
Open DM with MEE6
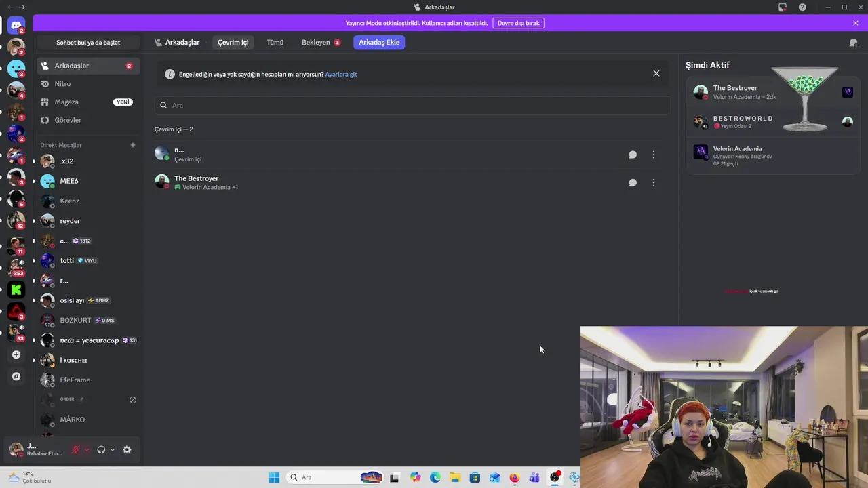click(88, 181)
